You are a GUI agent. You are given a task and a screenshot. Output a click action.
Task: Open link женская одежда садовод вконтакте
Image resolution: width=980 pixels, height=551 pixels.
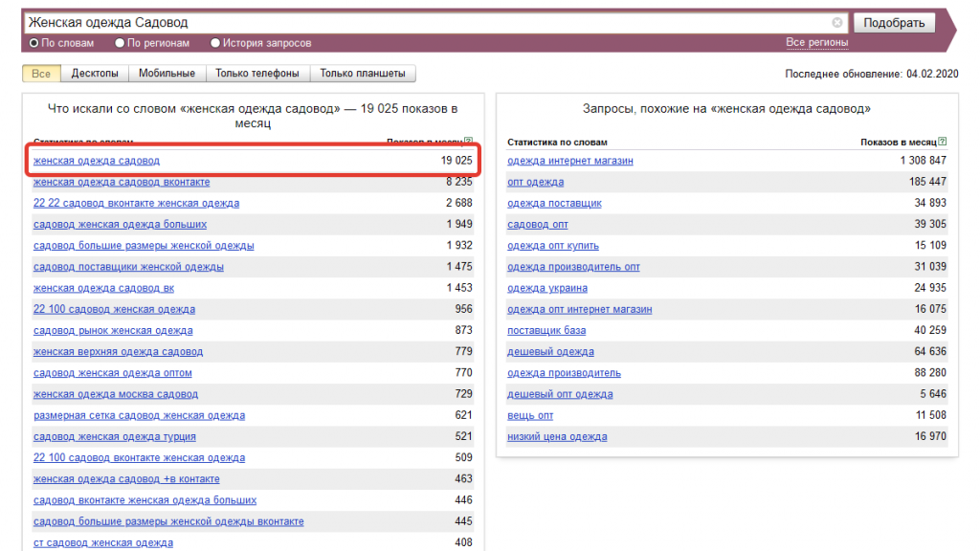point(122,182)
